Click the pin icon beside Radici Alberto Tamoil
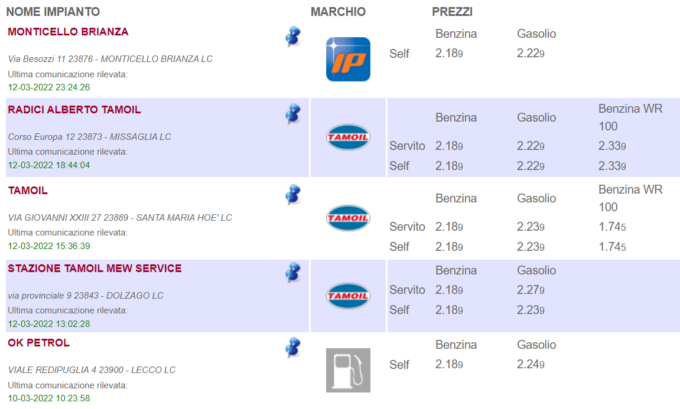The width and height of the screenshot is (680, 409). [292, 114]
